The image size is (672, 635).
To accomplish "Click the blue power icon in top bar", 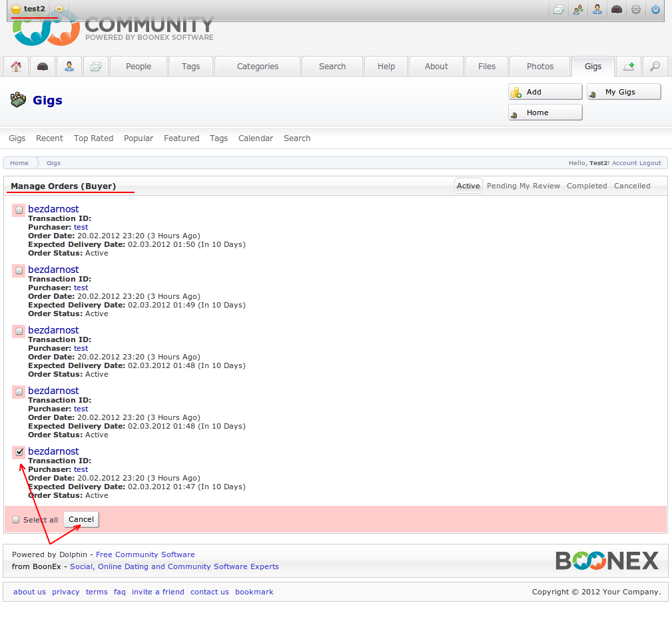I will point(655,9).
